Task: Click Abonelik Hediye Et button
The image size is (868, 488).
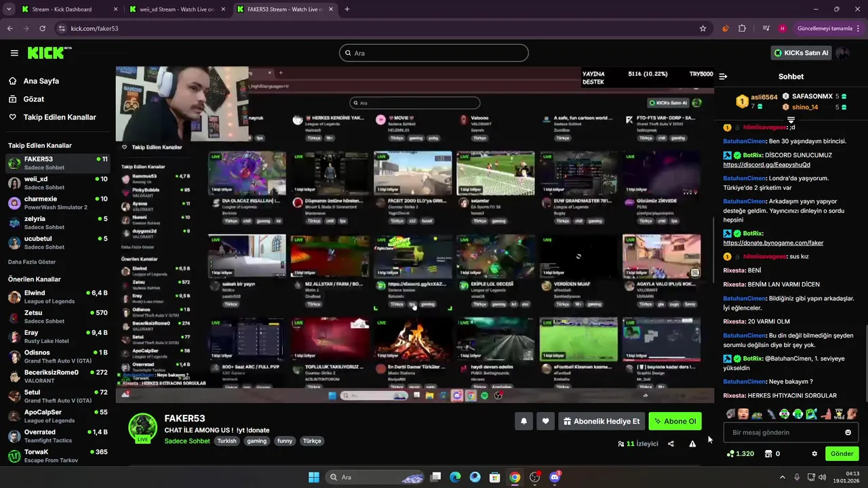Action: 601,421
